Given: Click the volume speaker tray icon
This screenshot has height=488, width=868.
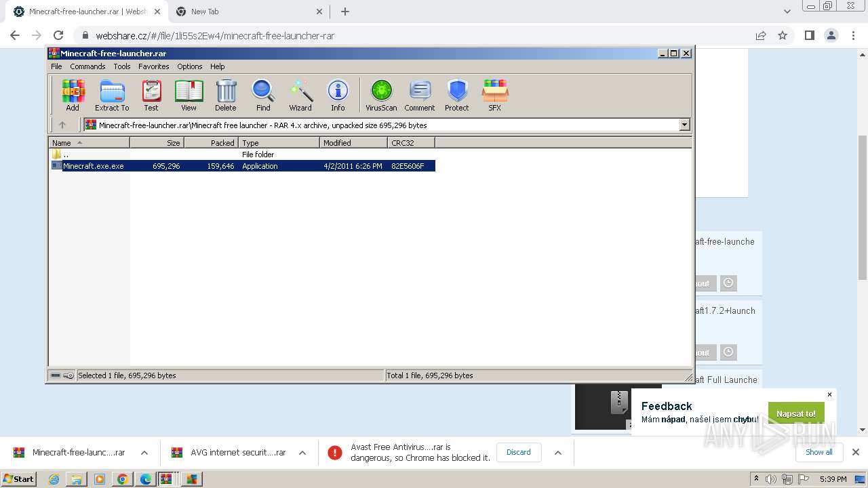Looking at the screenshot, I should click(771, 479).
